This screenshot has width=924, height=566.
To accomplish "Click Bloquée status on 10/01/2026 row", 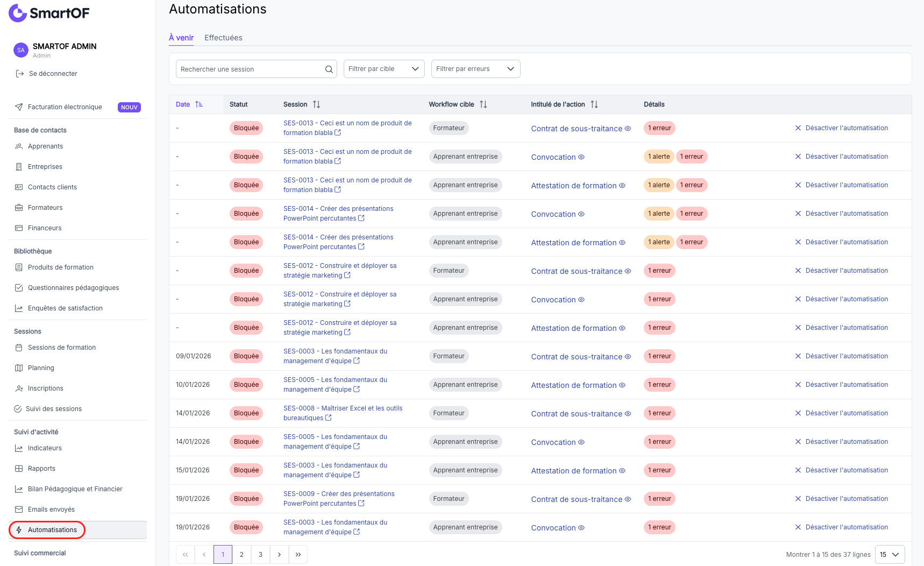I will pyautogui.click(x=246, y=385).
